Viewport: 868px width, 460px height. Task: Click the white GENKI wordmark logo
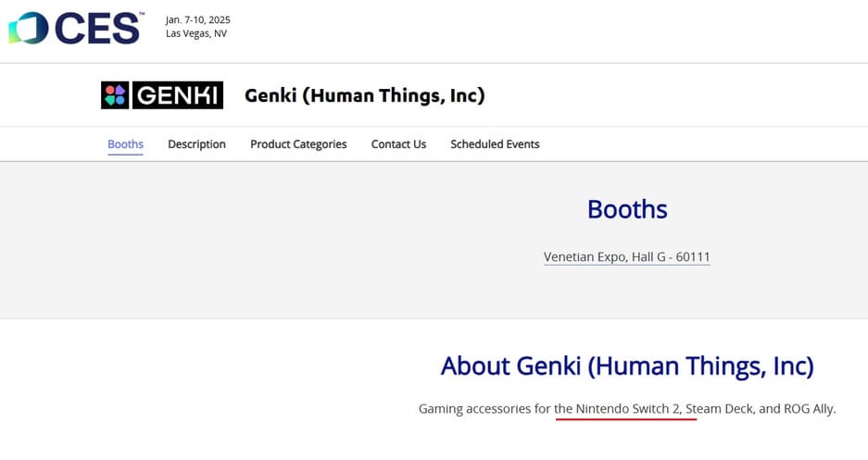[x=177, y=95]
